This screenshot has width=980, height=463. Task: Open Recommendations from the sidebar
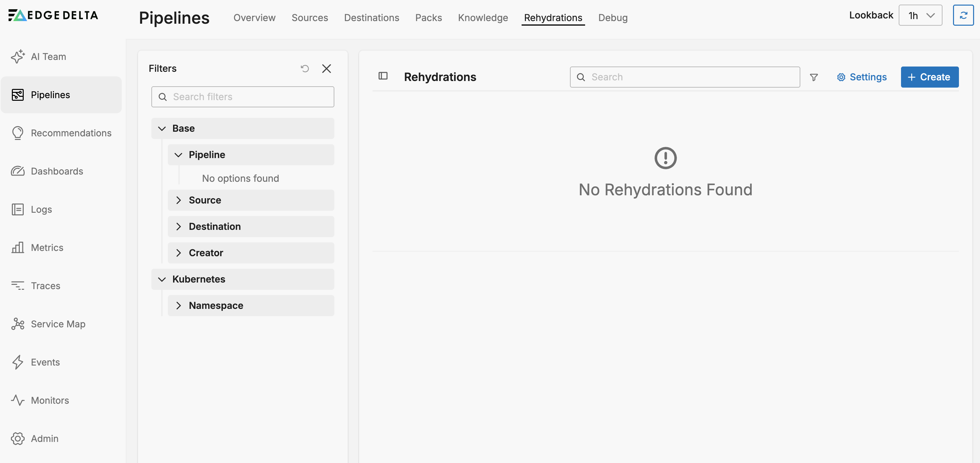pos(71,133)
